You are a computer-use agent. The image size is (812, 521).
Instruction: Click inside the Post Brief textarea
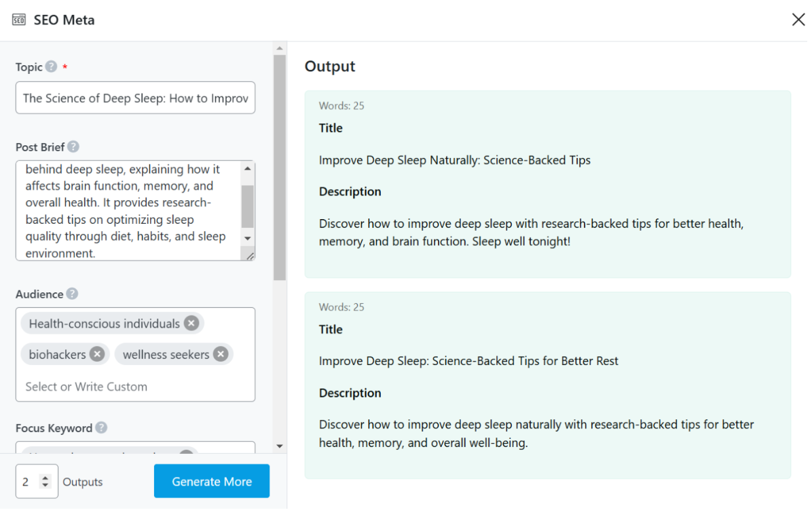pyautogui.click(x=129, y=210)
